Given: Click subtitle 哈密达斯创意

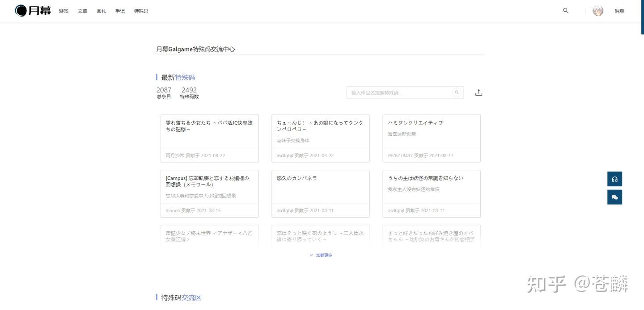Looking at the screenshot, I should [402, 134].
